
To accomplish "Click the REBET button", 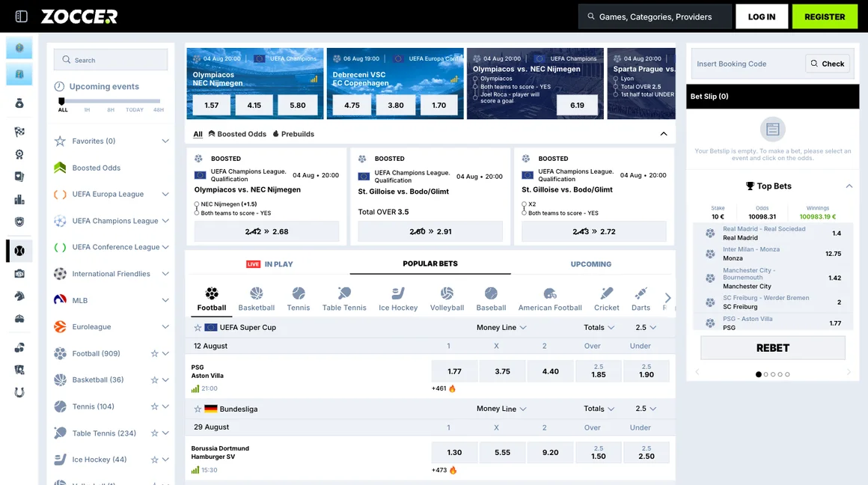I will point(773,348).
